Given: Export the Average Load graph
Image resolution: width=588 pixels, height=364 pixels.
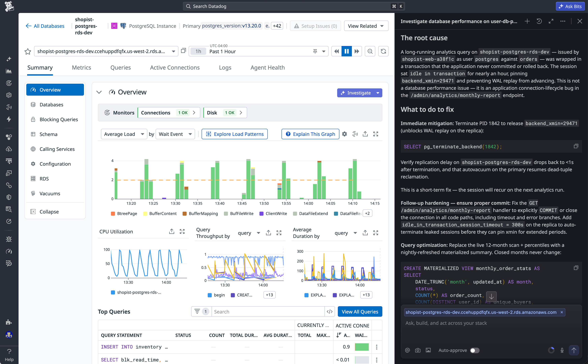Looking at the screenshot, I should (x=365, y=134).
